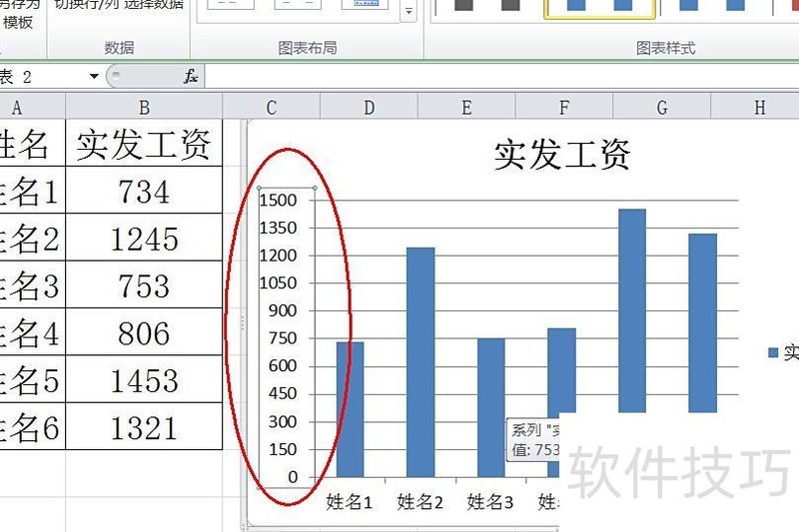Click the 1500 label on vertical axis
799x532 pixels.
(x=279, y=200)
